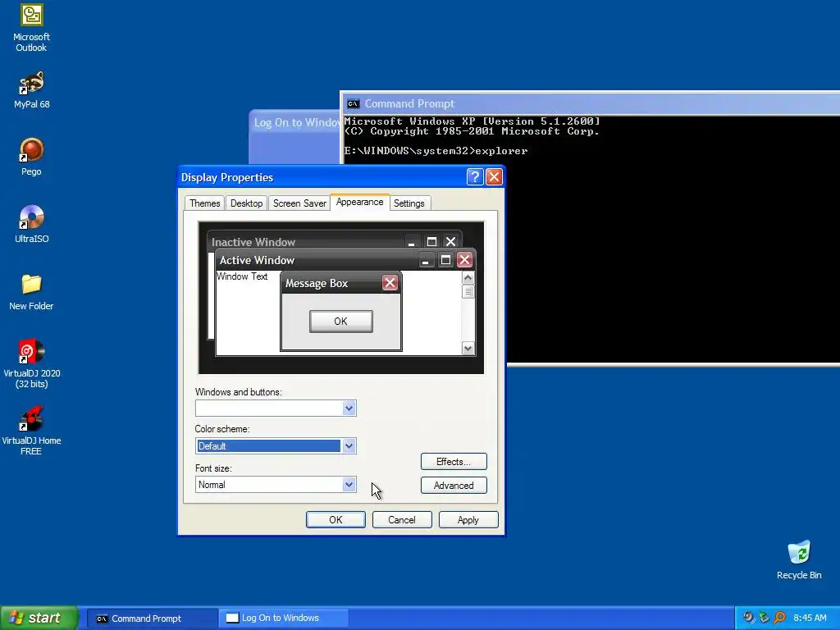This screenshot has height=630, width=840.
Task: Click Active Window maximize icon in preview
Action: (445, 260)
